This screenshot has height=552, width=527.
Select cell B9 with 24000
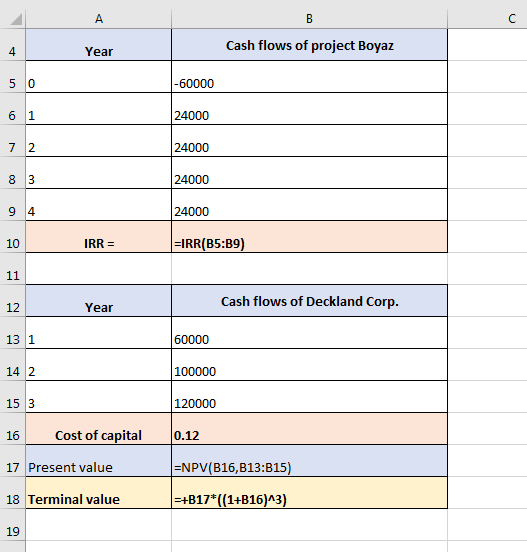[x=309, y=205]
